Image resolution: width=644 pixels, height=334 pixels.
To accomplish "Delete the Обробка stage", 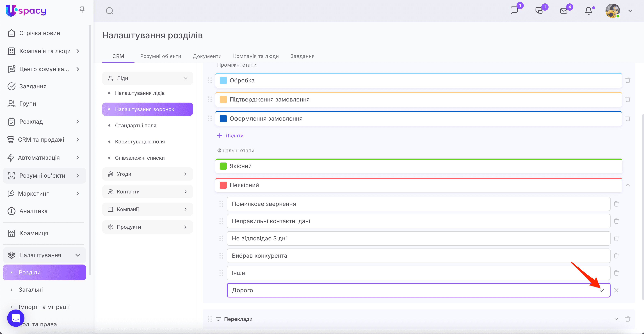I will point(628,80).
